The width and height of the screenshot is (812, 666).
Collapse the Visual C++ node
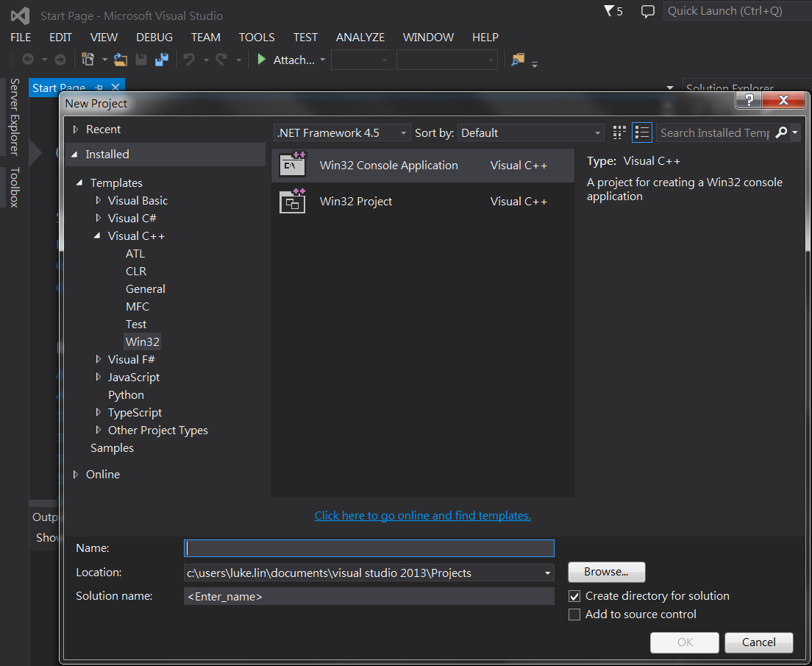(x=97, y=235)
